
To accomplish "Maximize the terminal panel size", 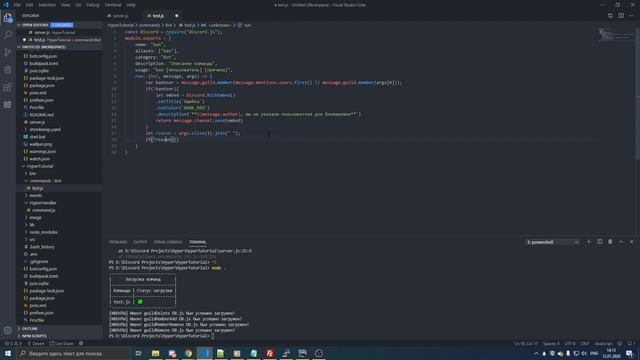I will [621, 242].
